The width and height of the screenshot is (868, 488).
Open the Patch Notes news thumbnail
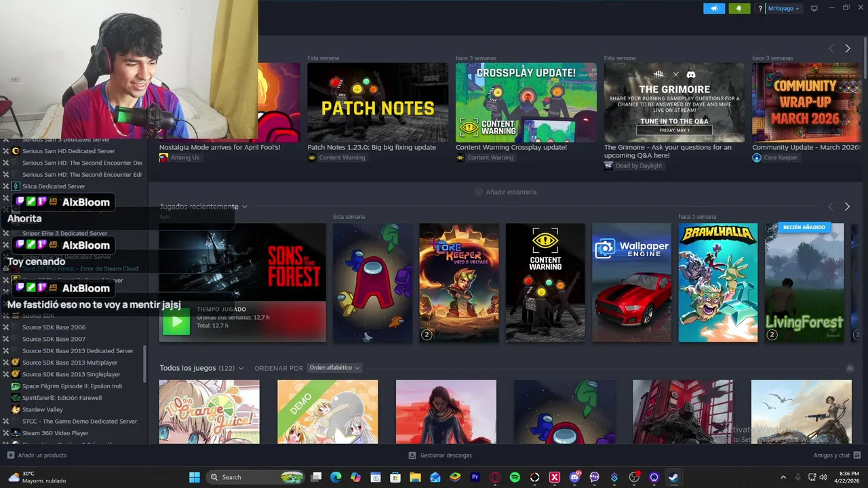pyautogui.click(x=378, y=102)
